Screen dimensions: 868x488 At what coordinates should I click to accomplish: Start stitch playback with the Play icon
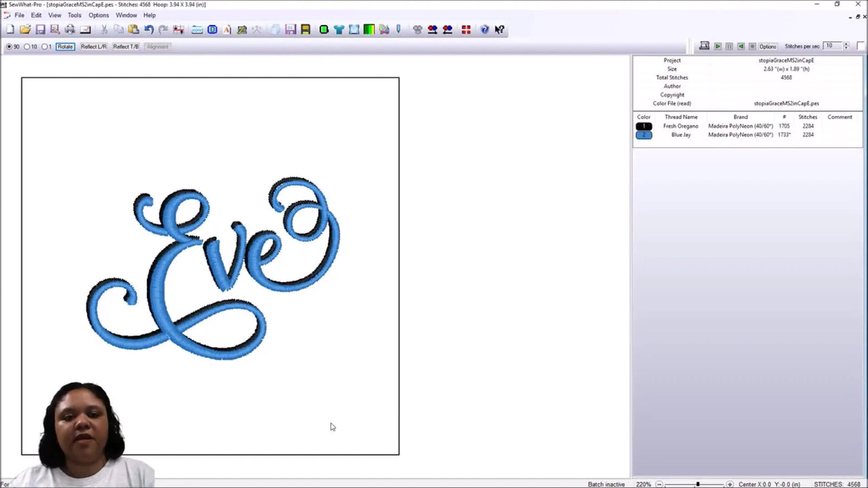tap(717, 46)
